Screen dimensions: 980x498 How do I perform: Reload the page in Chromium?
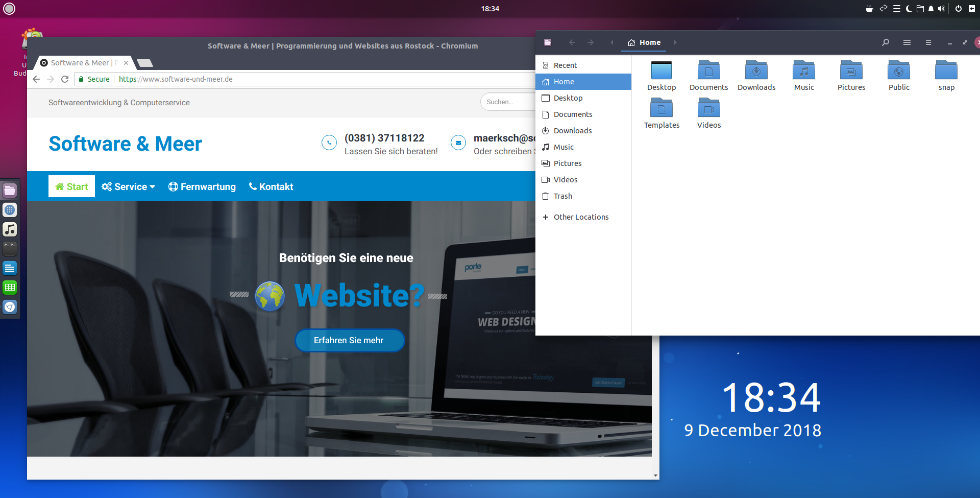pyautogui.click(x=65, y=79)
